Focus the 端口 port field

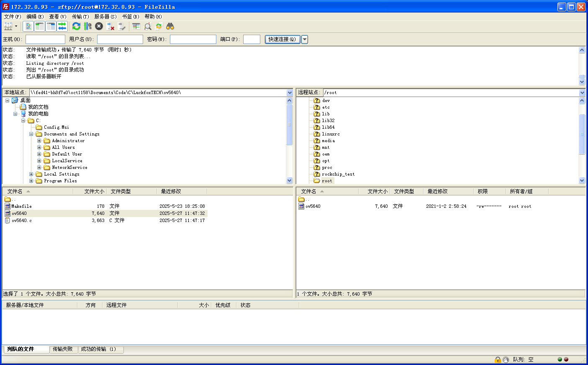click(x=252, y=39)
